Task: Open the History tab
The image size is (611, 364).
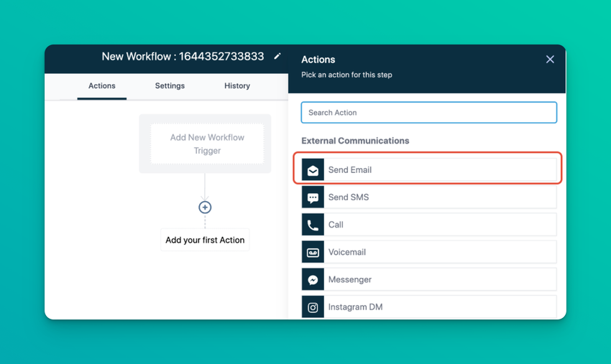Action: [237, 85]
